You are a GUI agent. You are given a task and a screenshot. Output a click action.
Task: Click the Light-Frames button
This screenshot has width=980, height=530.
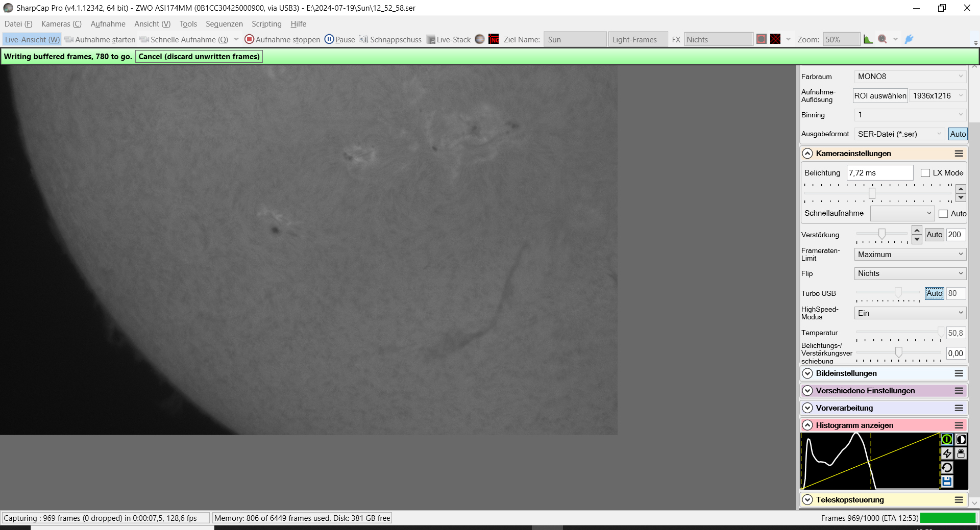tap(638, 39)
